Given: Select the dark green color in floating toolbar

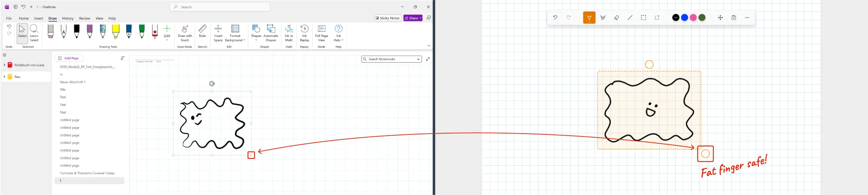Looking at the screenshot, I should (x=702, y=18).
